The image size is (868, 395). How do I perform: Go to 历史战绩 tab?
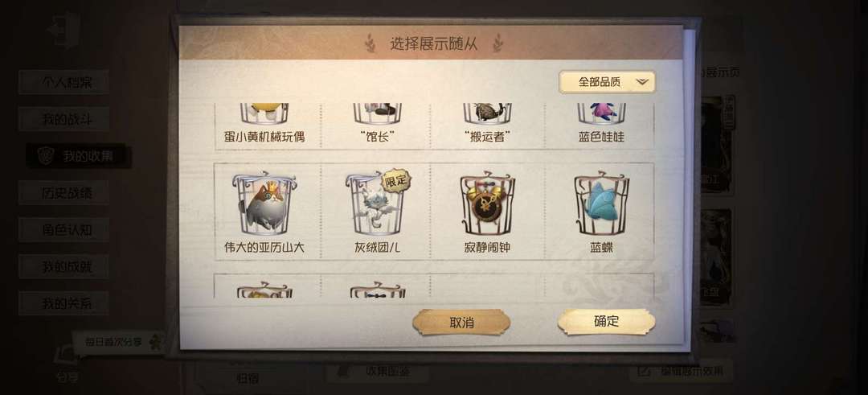[63, 193]
